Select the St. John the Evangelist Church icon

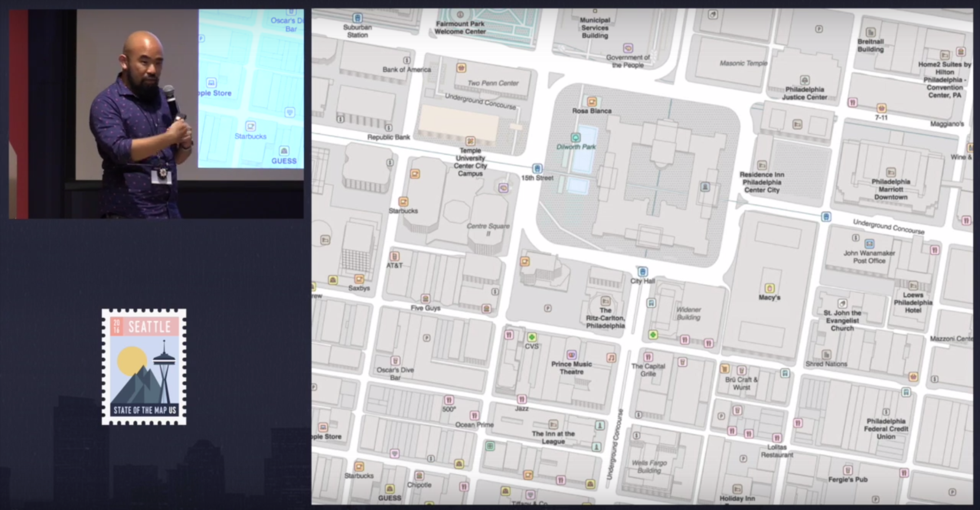coord(842,304)
